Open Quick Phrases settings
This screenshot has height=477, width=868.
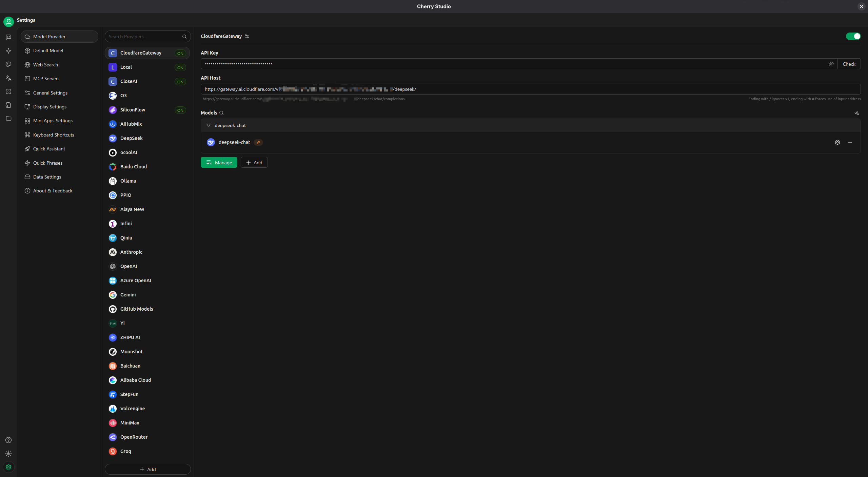(x=59, y=163)
